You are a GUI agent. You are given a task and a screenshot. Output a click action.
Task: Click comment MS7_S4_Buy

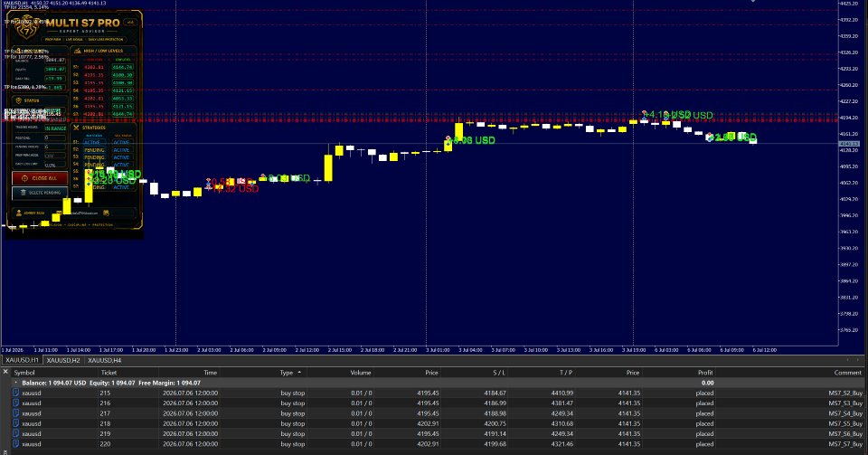[845, 413]
